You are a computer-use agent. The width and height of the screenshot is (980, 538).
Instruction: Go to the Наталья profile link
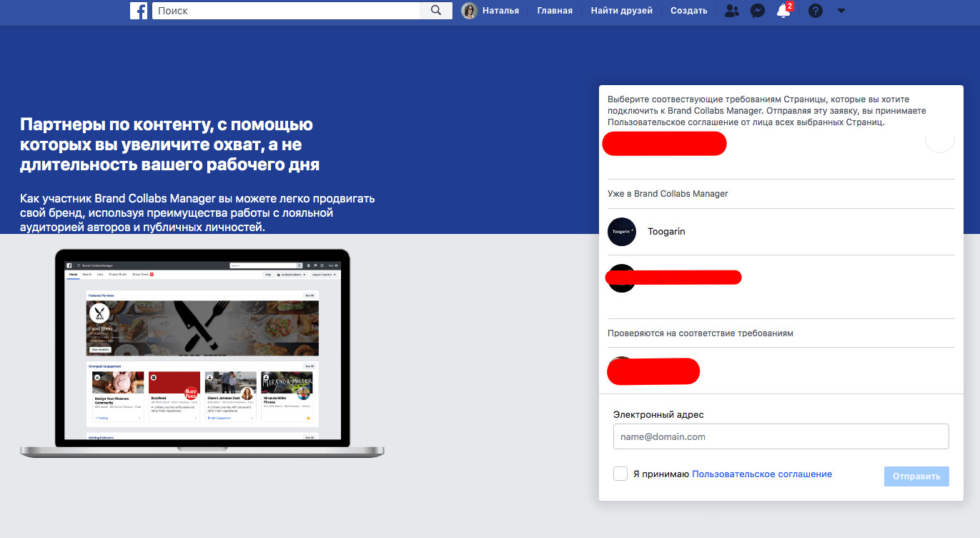[x=500, y=11]
